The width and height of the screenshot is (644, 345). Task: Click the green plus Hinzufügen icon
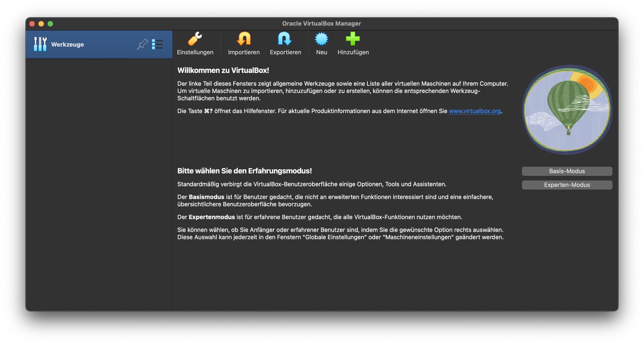click(x=353, y=39)
